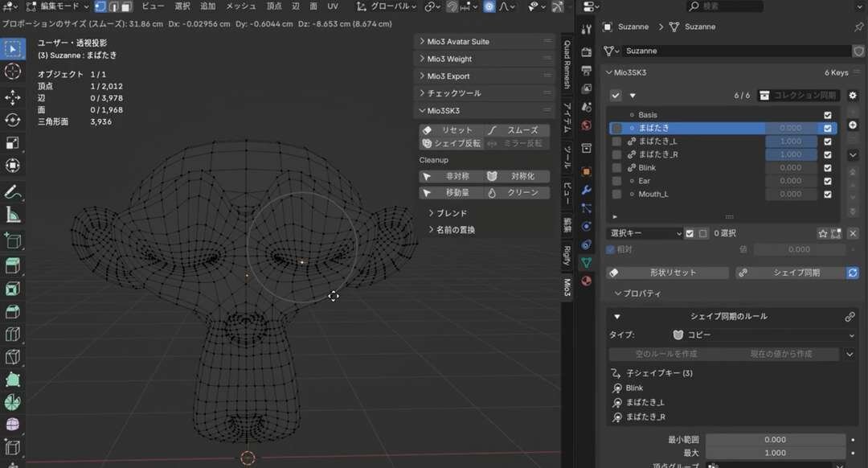The image size is (868, 468).
Task: Switch to the Quad Remesh sidebar tab
Action: (x=567, y=64)
